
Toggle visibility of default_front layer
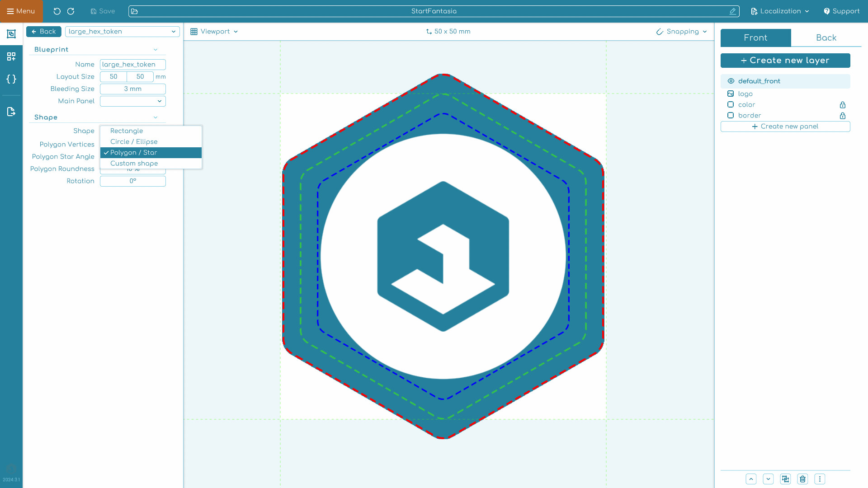point(731,81)
